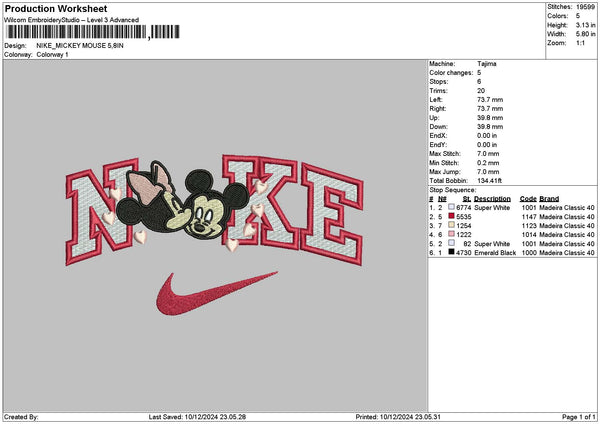This screenshot has height=424, width=600.
Task: Select design name NIKE_MICKEY MOUSE 5,8IN
Action: click(x=80, y=46)
